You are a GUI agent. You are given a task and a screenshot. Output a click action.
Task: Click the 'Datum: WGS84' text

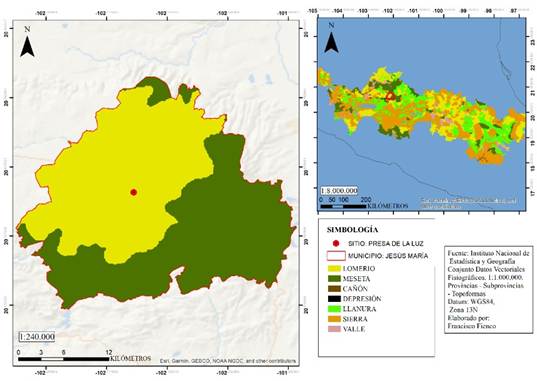click(x=471, y=302)
